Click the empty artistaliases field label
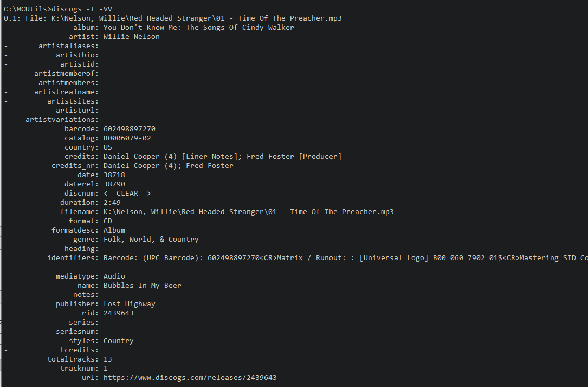The width and height of the screenshot is (588, 387). pos(68,46)
